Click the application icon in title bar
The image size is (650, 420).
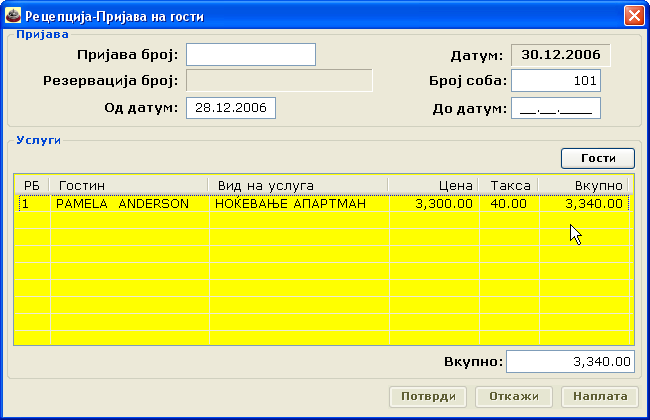[13, 15]
